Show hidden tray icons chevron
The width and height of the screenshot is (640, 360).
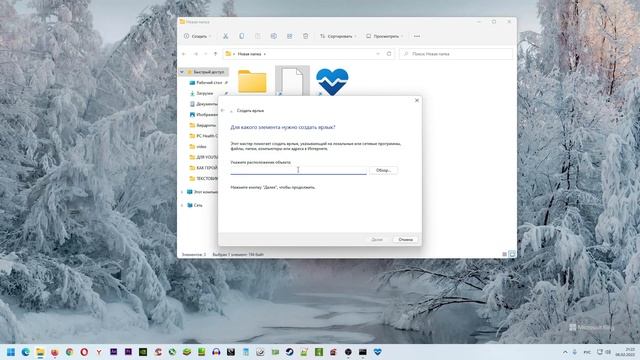[x=565, y=352]
